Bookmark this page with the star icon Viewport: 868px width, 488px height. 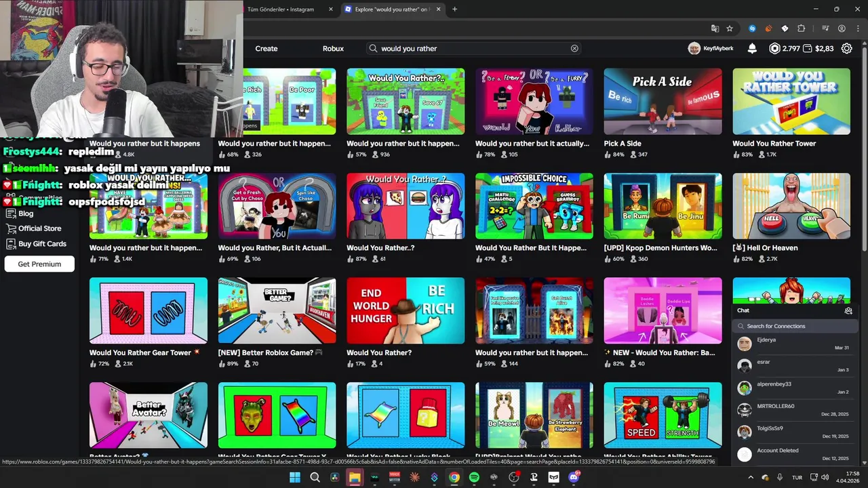pos(730,28)
